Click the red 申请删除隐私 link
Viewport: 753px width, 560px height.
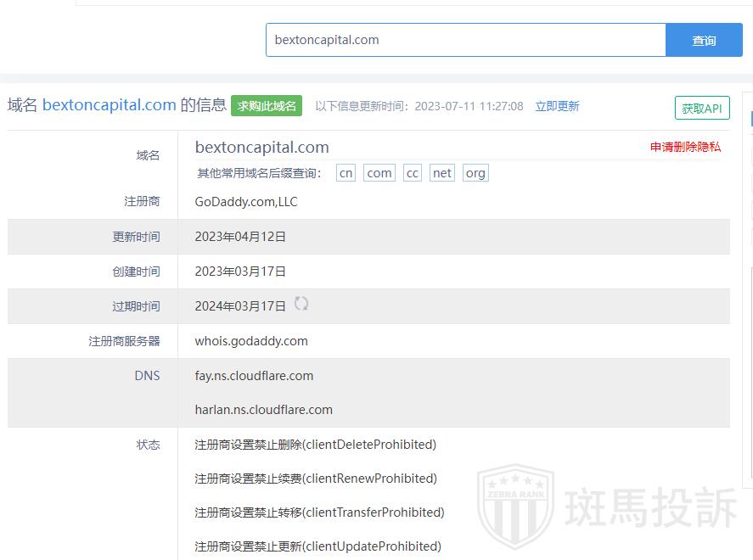pos(685,147)
